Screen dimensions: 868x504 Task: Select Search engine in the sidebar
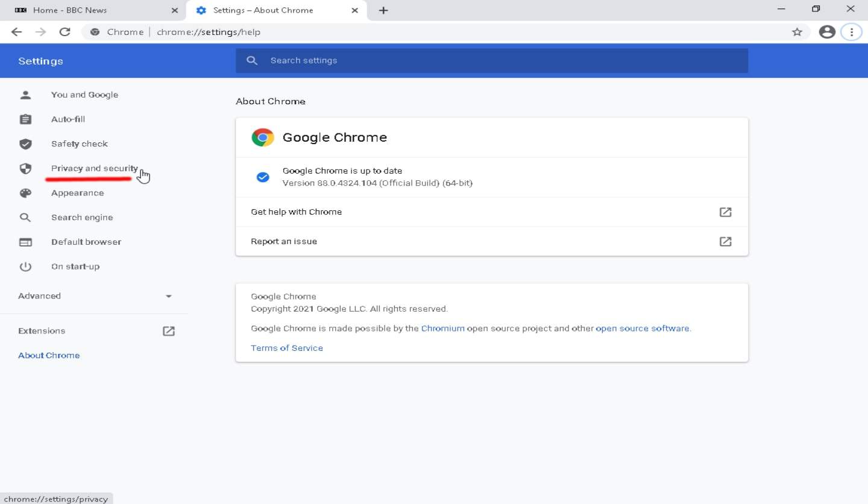tap(82, 218)
